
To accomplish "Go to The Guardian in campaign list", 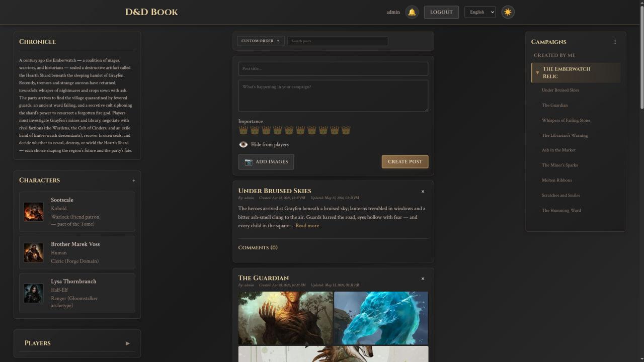I will pyautogui.click(x=554, y=105).
